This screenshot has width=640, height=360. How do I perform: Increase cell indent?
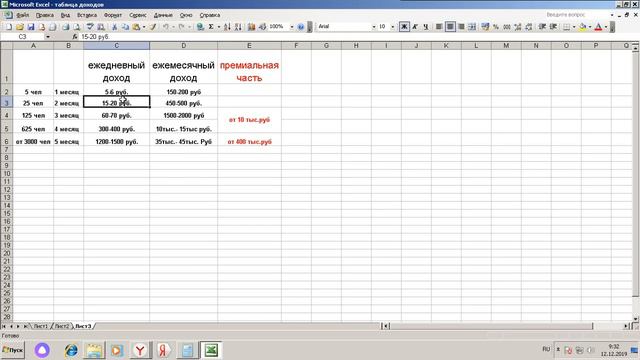[553, 27]
